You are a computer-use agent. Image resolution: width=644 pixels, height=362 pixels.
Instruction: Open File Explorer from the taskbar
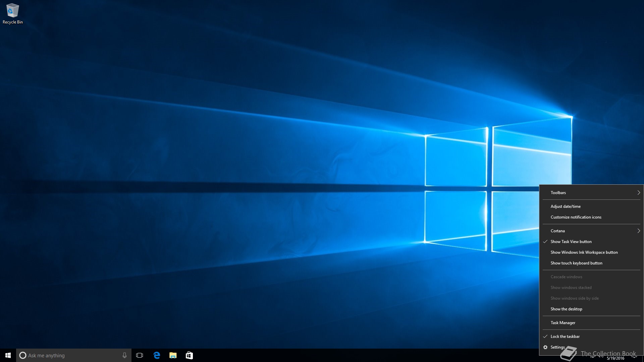coord(173,355)
